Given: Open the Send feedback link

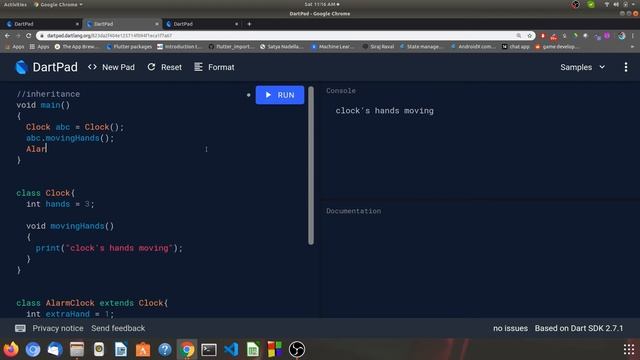Looking at the screenshot, I should point(118,328).
